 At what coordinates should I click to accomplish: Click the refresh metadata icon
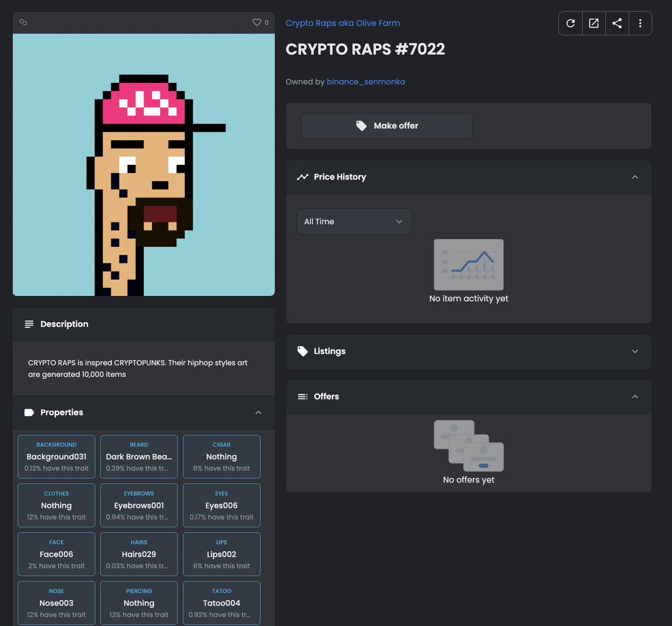click(571, 24)
